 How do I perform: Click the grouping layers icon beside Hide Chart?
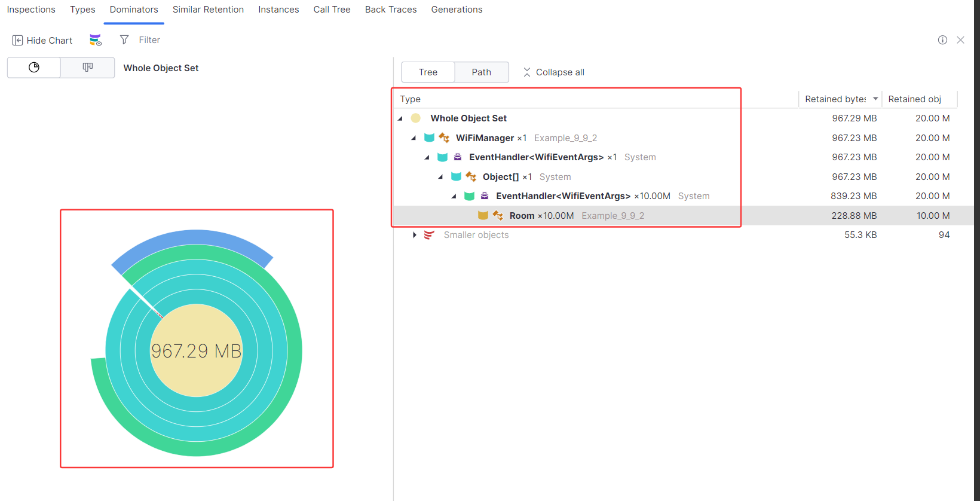tap(96, 40)
